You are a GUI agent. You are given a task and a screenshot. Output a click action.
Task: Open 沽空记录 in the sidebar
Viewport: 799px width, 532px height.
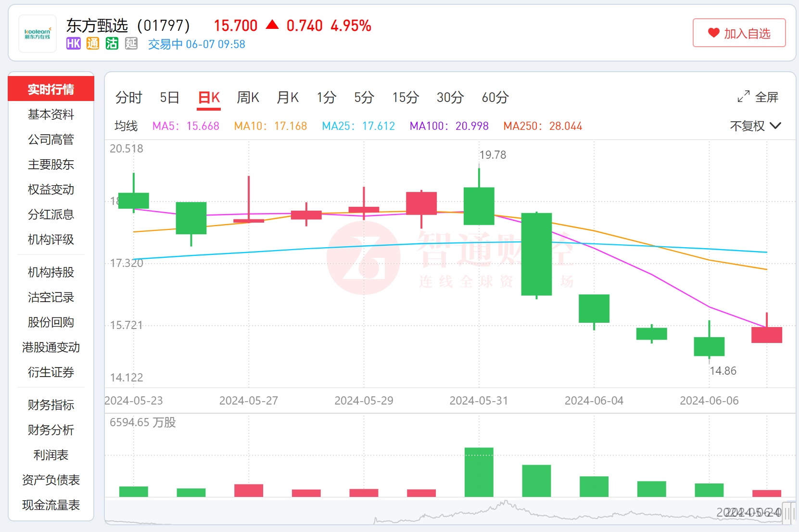[51, 297]
